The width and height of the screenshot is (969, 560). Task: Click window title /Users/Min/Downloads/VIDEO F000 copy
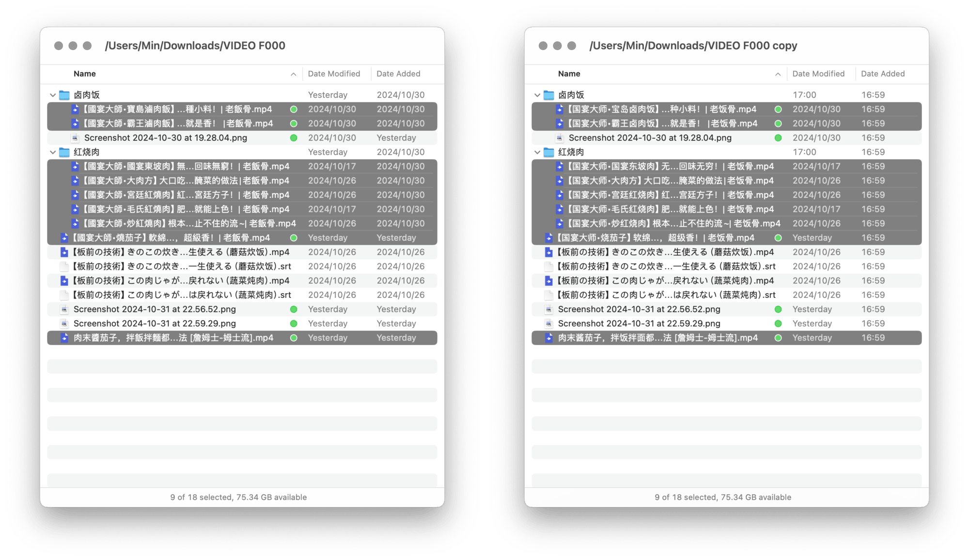tap(693, 46)
